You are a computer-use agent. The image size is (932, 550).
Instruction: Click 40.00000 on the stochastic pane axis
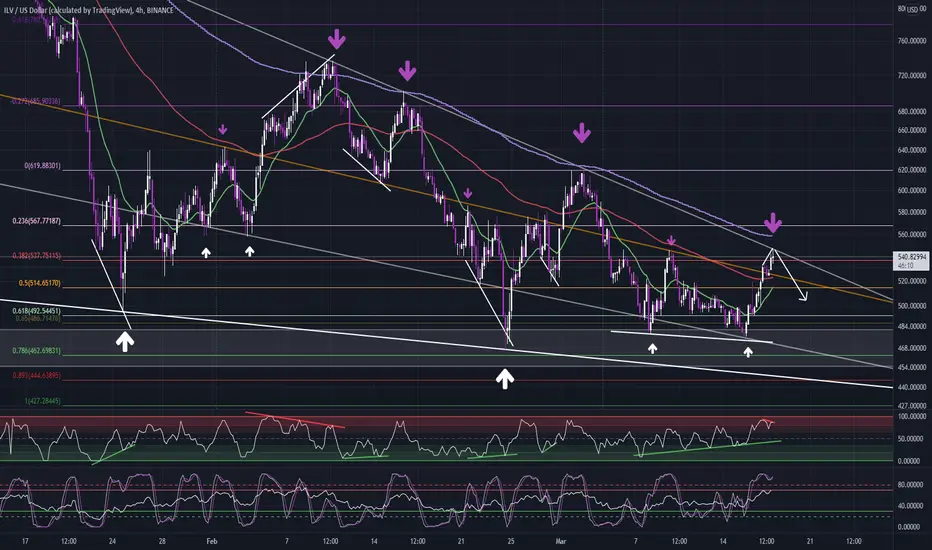click(x=912, y=507)
